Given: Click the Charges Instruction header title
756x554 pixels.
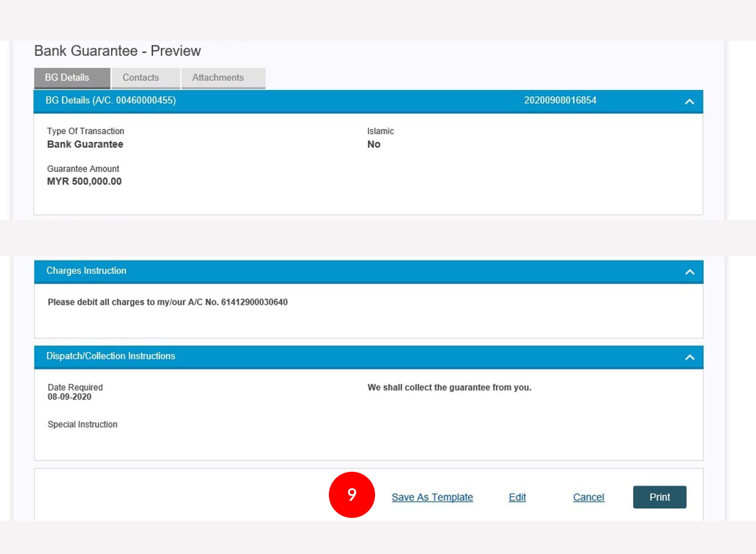Looking at the screenshot, I should 86,271.
